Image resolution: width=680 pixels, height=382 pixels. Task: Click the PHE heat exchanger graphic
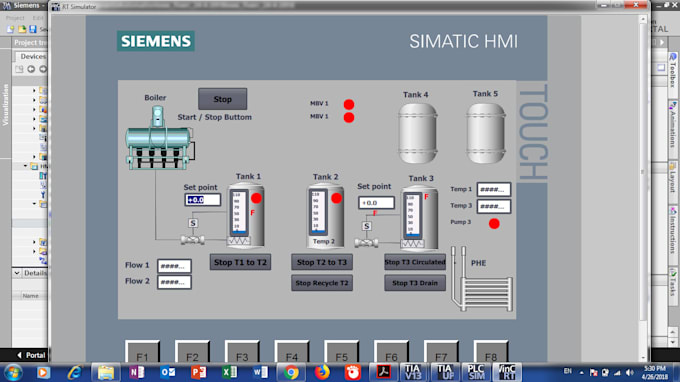click(481, 279)
